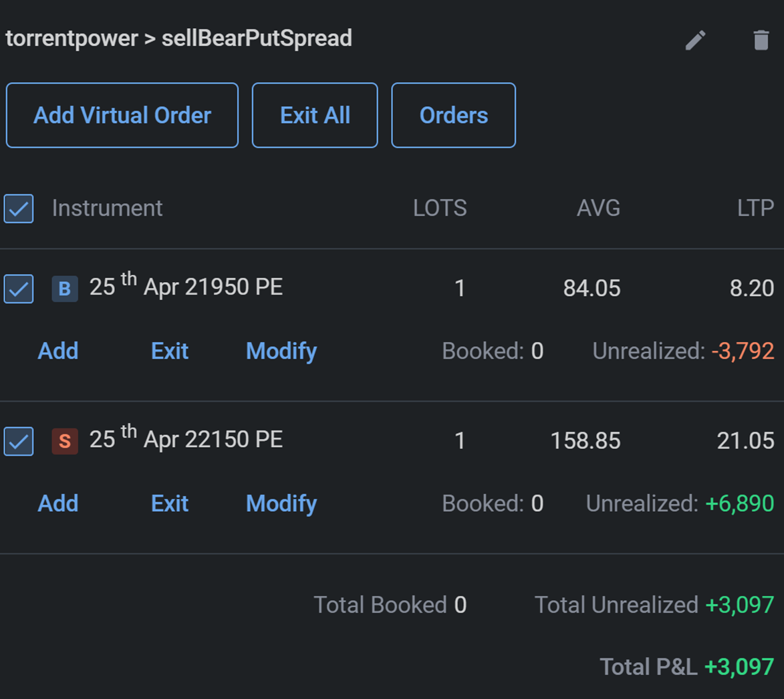Click the Exit All button
784x699 pixels.
[x=315, y=116]
